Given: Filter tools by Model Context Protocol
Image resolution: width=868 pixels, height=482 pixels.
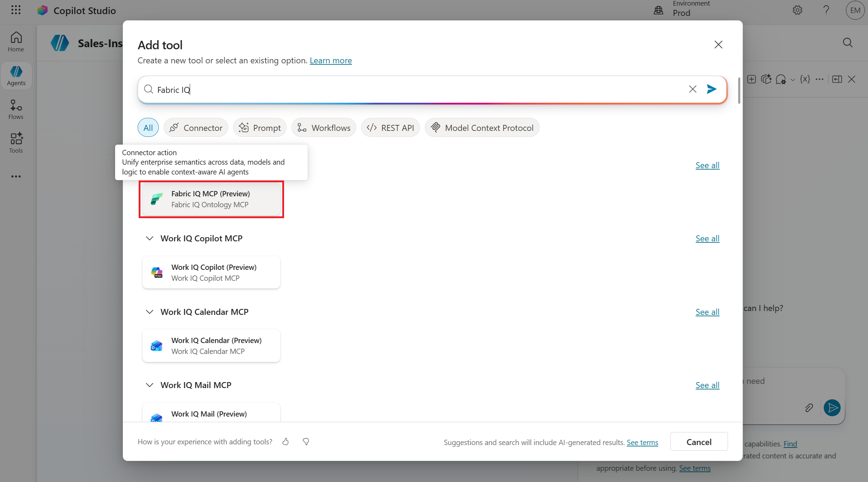Looking at the screenshot, I should pos(482,128).
